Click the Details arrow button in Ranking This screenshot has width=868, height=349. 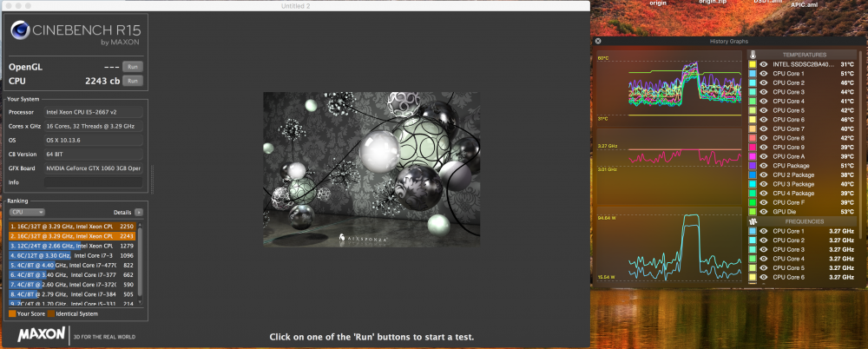[x=138, y=212]
